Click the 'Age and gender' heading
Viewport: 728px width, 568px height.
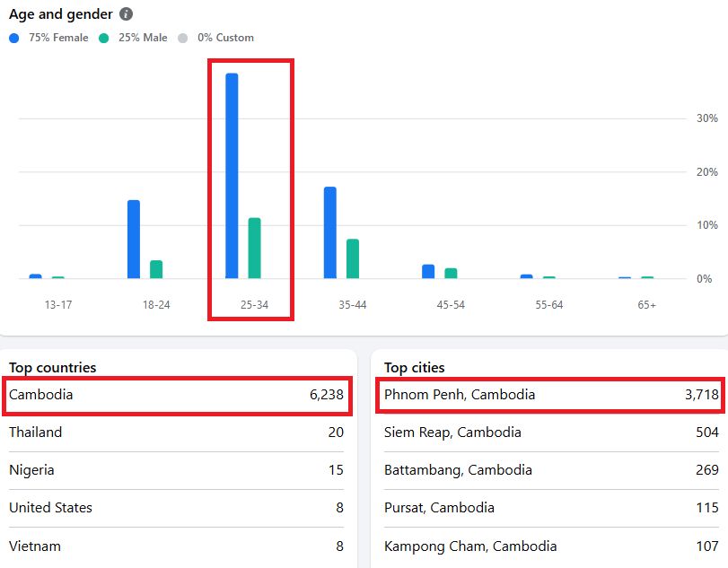point(61,14)
